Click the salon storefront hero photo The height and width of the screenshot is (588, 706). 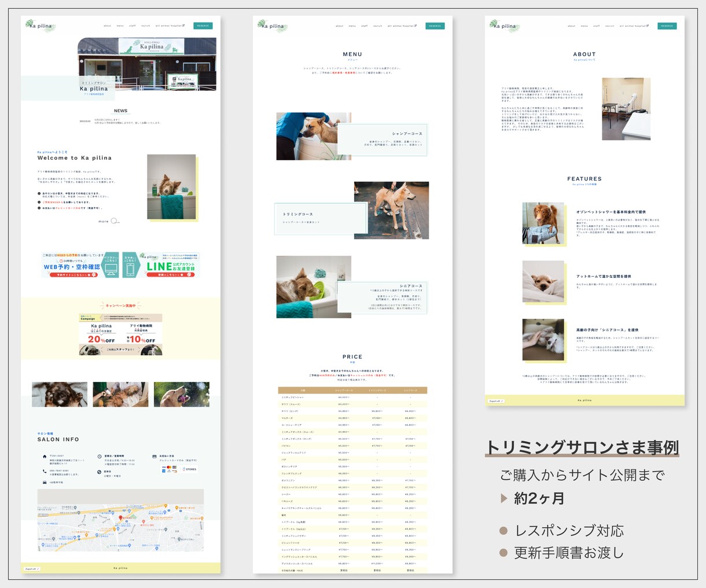tap(148, 64)
